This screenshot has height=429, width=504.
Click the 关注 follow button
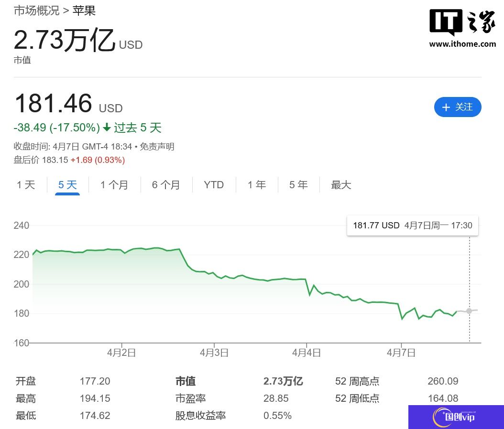click(458, 107)
